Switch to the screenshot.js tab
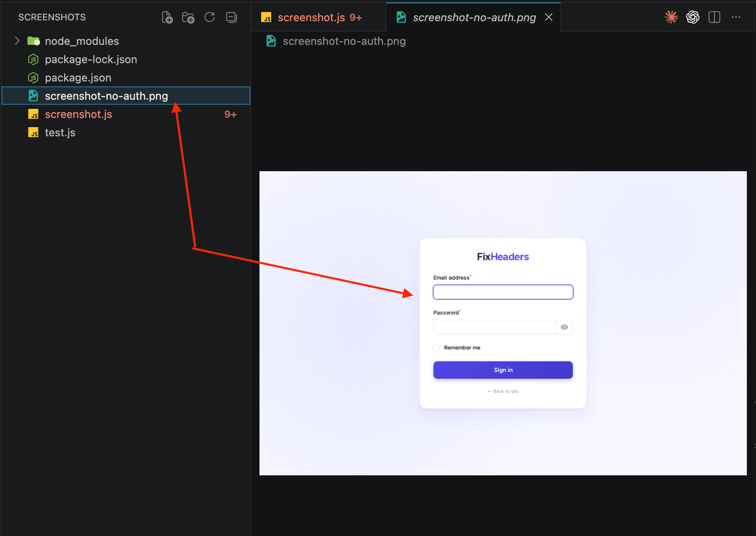Image resolution: width=756 pixels, height=536 pixels. [312, 17]
